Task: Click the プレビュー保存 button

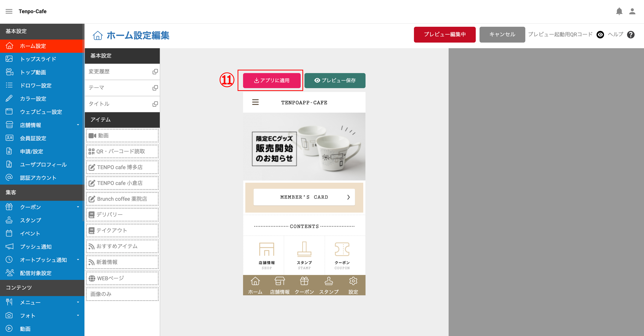Action: [x=335, y=80]
